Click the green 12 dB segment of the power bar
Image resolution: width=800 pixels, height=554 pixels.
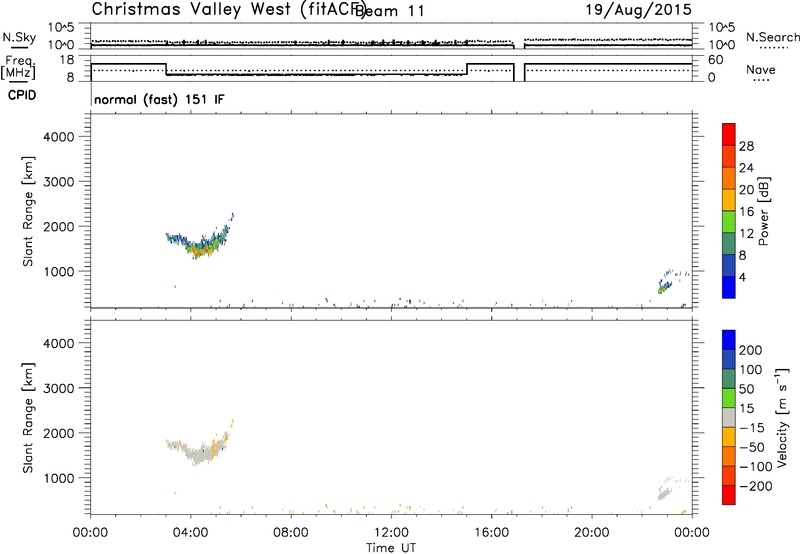pyautogui.click(x=729, y=221)
